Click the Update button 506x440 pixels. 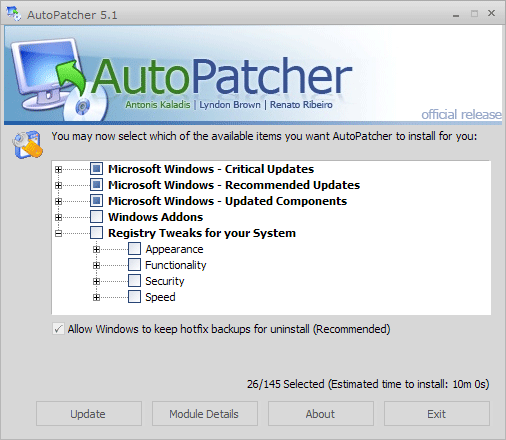89,414
